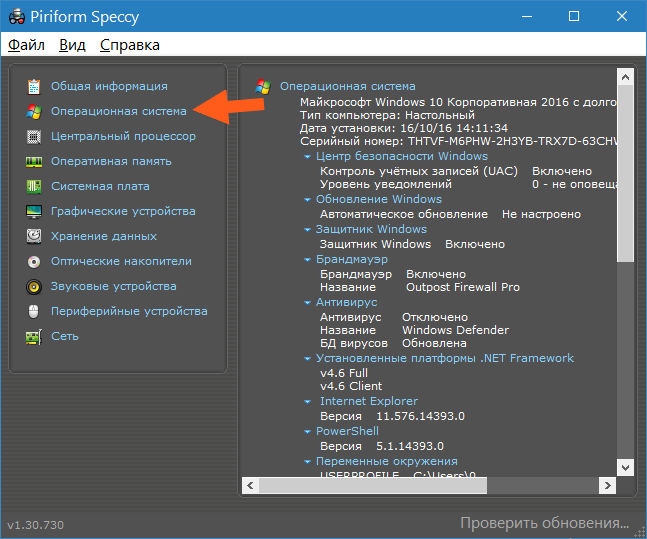This screenshot has height=539, width=647.
Task: Click the БД вирусов row
Action: click(393, 344)
